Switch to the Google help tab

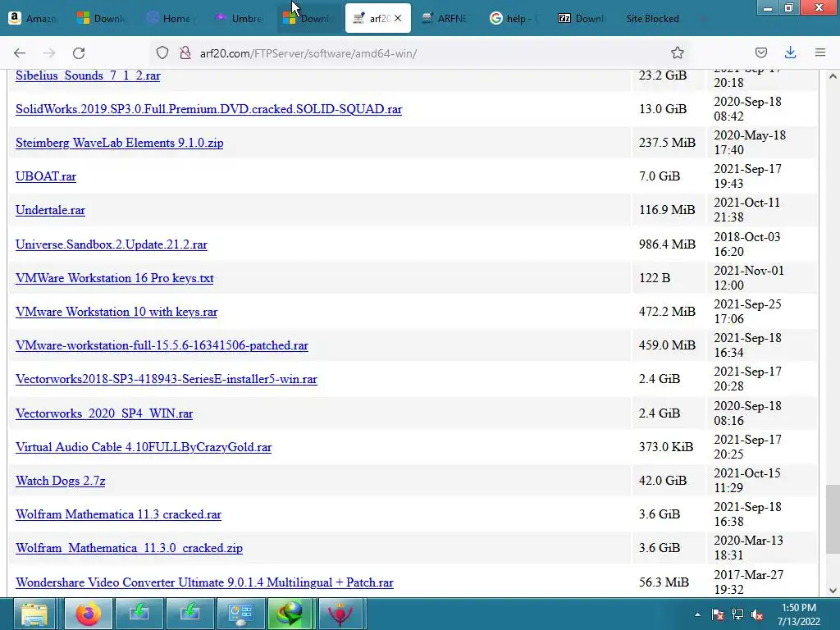[x=514, y=18]
